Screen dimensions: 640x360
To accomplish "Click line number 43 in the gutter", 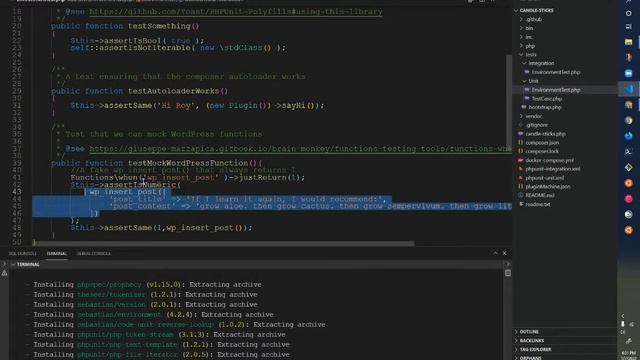I will (17, 192).
